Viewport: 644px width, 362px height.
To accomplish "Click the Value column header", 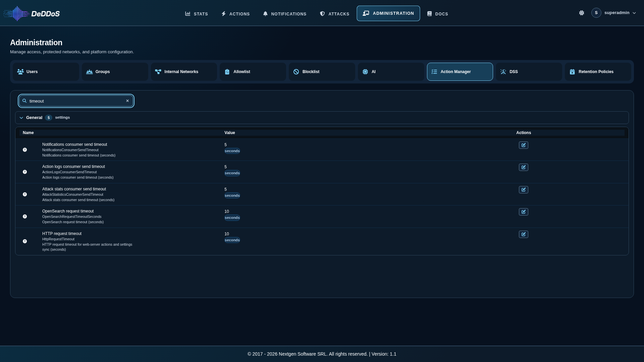I will click(230, 133).
